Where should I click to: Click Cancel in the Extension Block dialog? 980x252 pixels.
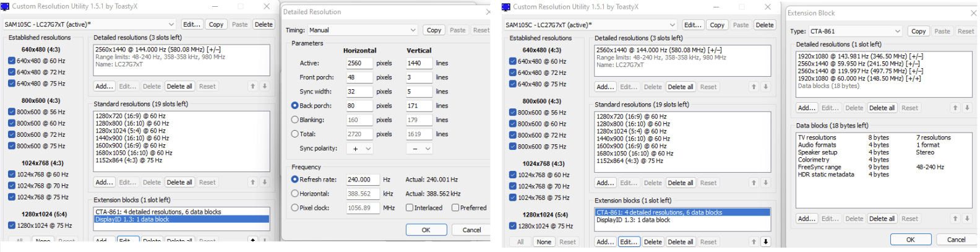(x=956, y=240)
